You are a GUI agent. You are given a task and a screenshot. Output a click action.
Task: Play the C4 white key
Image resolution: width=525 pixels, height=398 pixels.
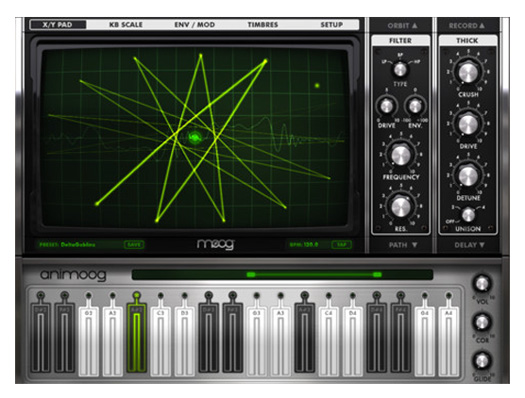click(328, 341)
